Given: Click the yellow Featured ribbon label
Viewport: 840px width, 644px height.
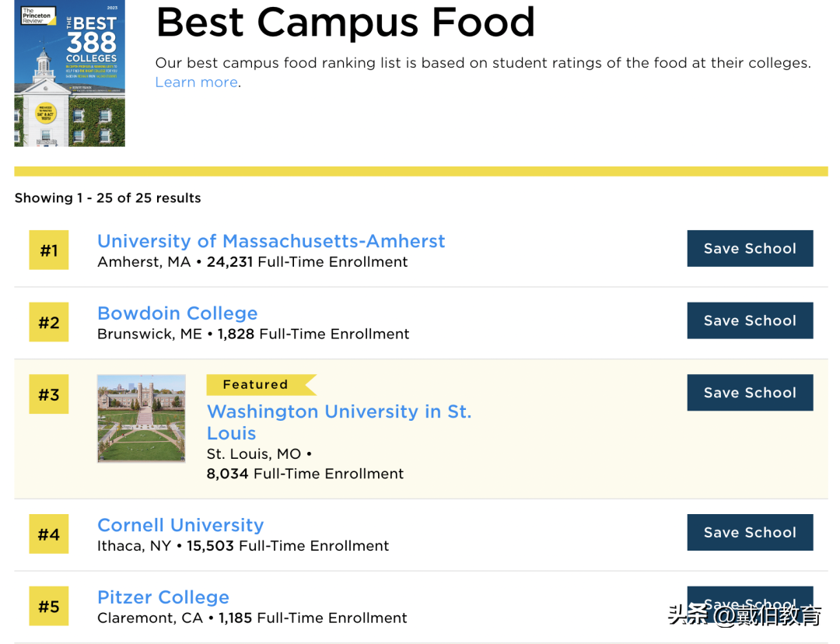Looking at the screenshot, I should click(x=257, y=384).
